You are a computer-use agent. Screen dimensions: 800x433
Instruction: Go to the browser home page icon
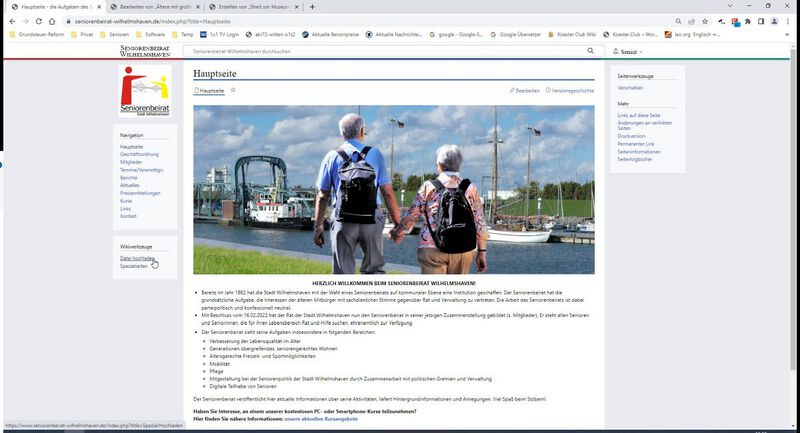pyautogui.click(x=52, y=21)
